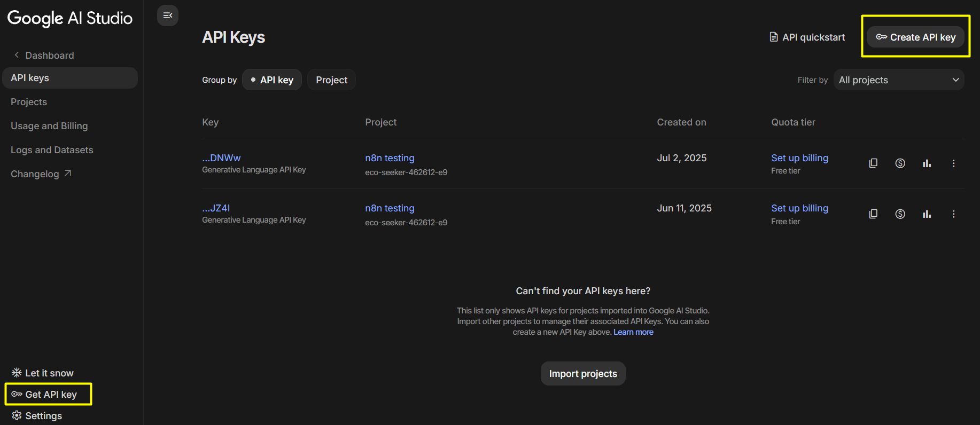Set up billing for the ...DNWw key
The width and height of the screenshot is (980, 425).
tap(799, 158)
